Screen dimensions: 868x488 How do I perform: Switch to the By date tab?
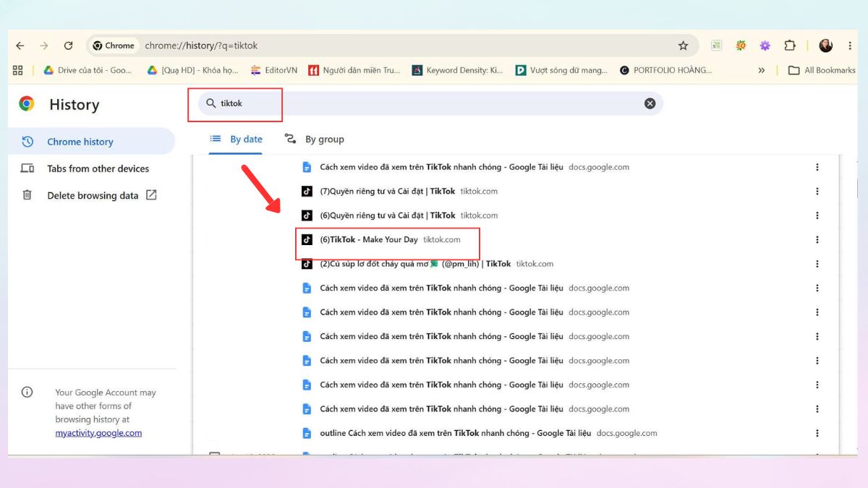click(236, 139)
